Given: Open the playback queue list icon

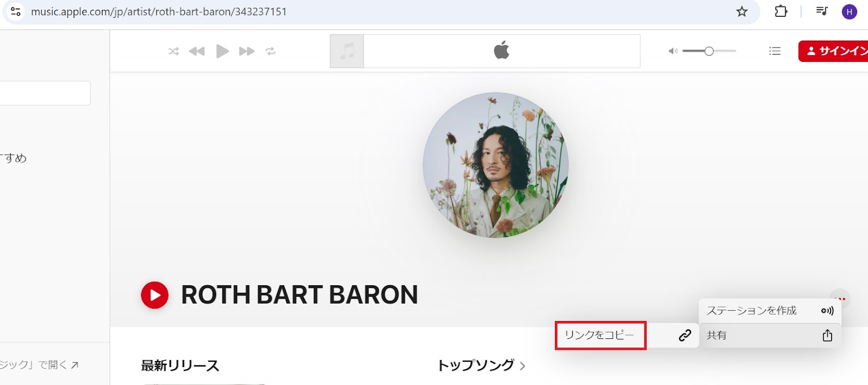Looking at the screenshot, I should 775,51.
